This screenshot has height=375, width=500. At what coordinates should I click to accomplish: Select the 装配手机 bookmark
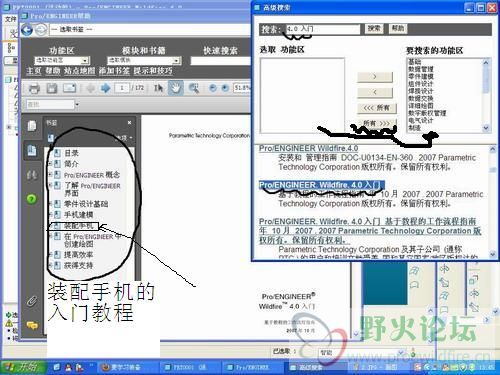point(78,226)
